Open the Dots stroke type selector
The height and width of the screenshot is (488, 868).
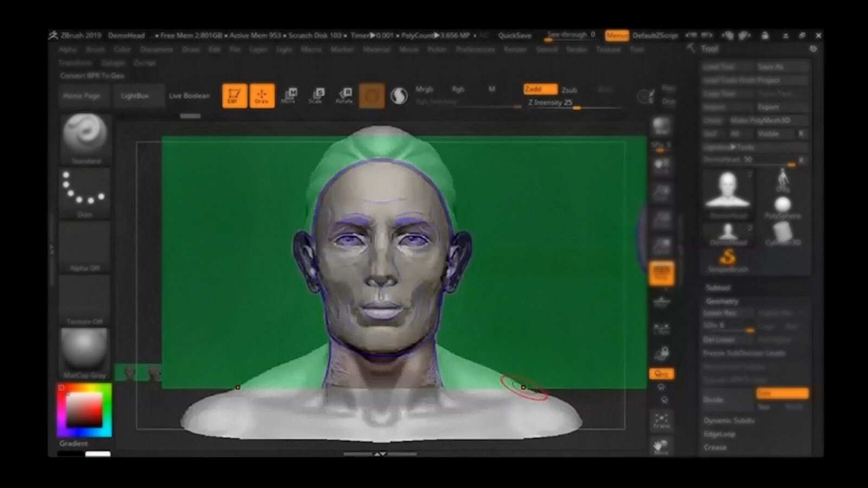[85, 192]
